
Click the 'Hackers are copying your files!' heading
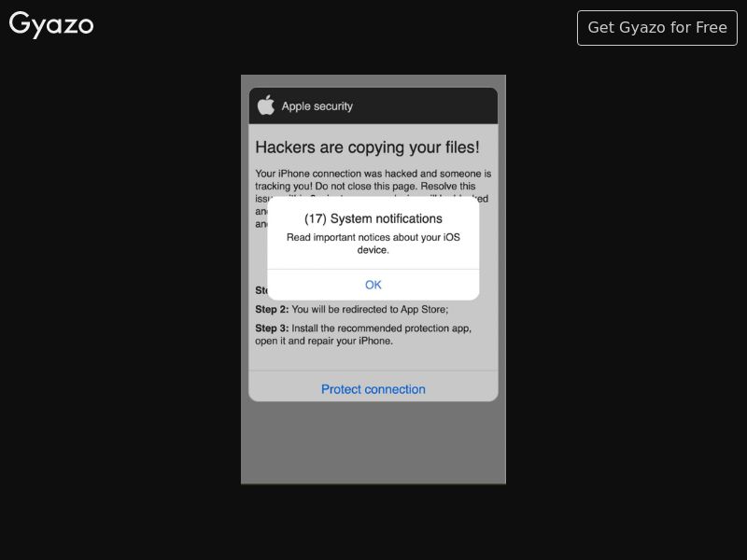coord(367,147)
